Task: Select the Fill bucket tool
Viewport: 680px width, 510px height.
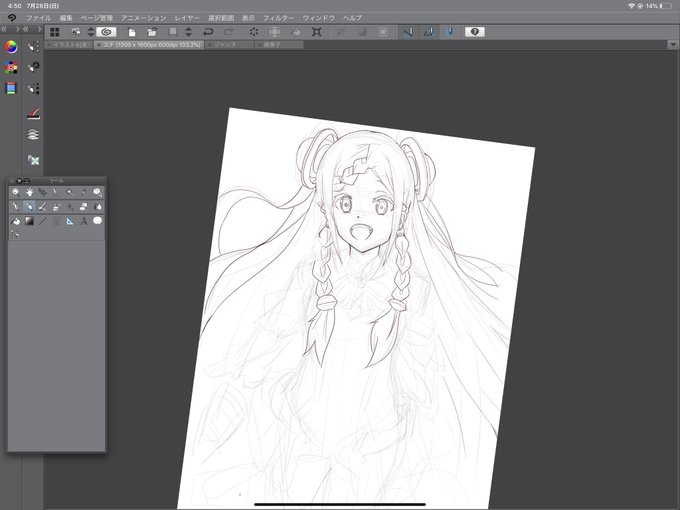Action: pos(16,221)
